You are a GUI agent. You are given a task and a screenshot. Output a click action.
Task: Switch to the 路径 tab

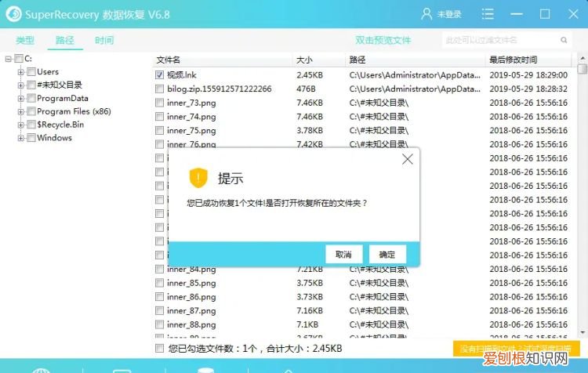coord(65,40)
